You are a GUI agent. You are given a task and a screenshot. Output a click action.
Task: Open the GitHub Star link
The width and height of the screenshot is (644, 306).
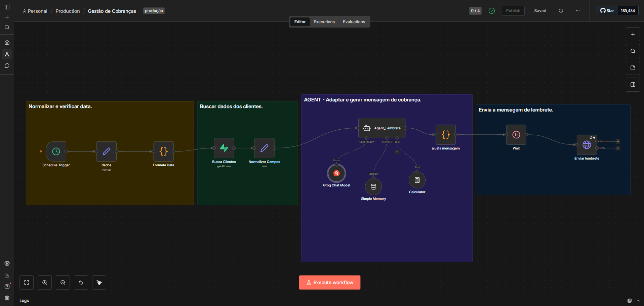click(607, 11)
